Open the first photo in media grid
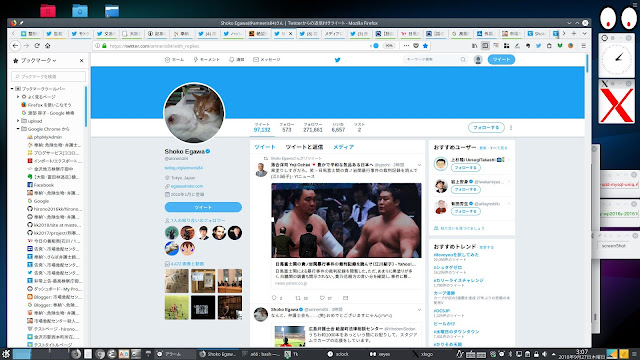 (177, 281)
